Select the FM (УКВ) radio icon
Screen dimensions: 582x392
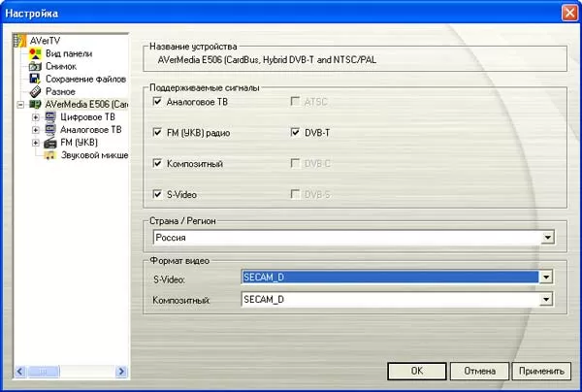(50, 142)
